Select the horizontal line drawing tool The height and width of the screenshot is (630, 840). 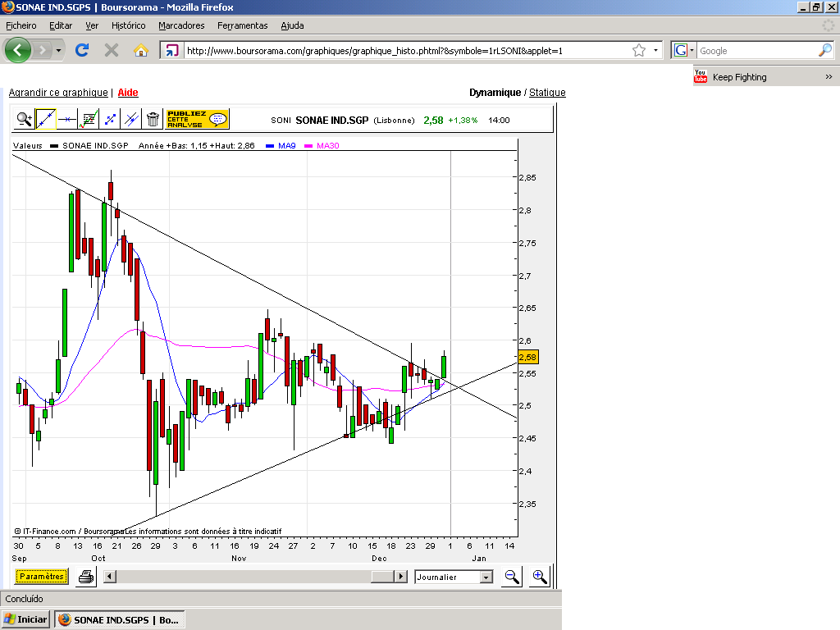(x=67, y=119)
